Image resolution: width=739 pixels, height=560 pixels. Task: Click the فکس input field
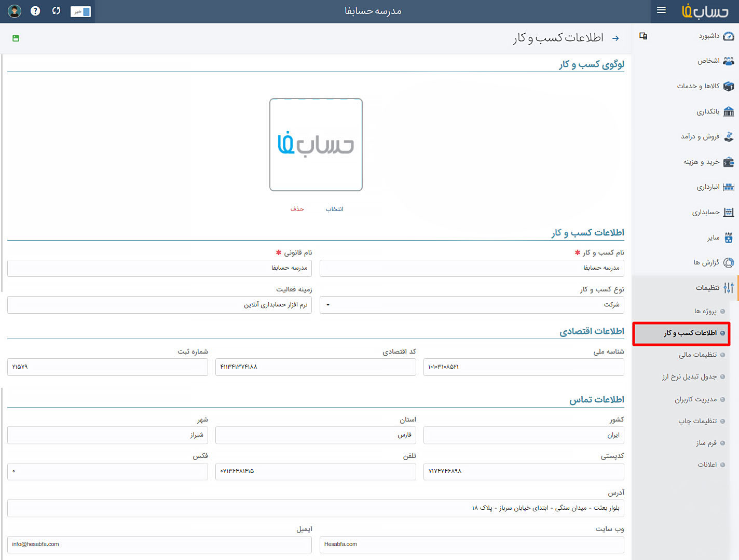pos(107,471)
